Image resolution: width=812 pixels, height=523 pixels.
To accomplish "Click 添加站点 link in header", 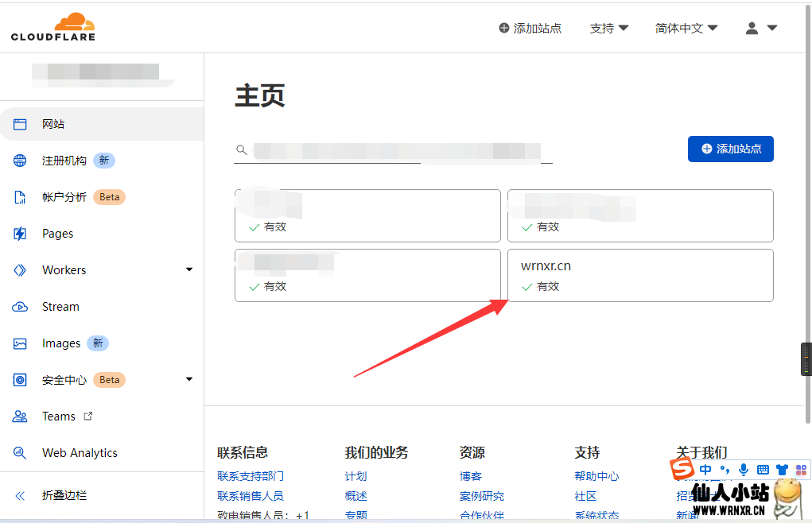I will 530,28.
